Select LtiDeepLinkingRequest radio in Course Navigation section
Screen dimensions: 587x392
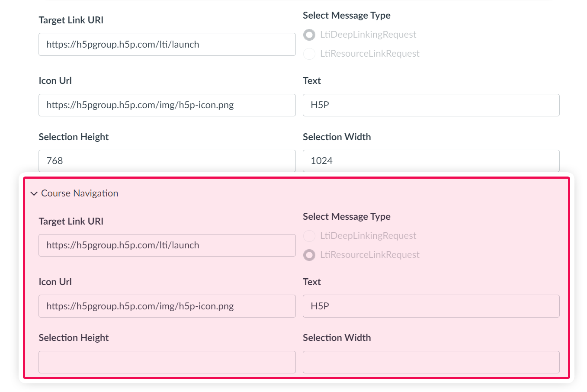click(x=309, y=236)
